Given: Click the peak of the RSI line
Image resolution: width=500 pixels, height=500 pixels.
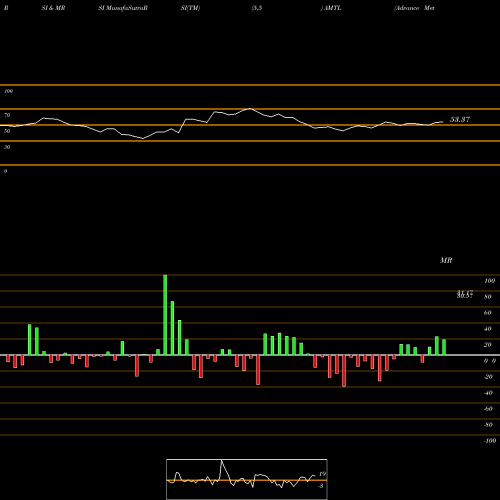Looking at the screenshot, I should (249, 109).
